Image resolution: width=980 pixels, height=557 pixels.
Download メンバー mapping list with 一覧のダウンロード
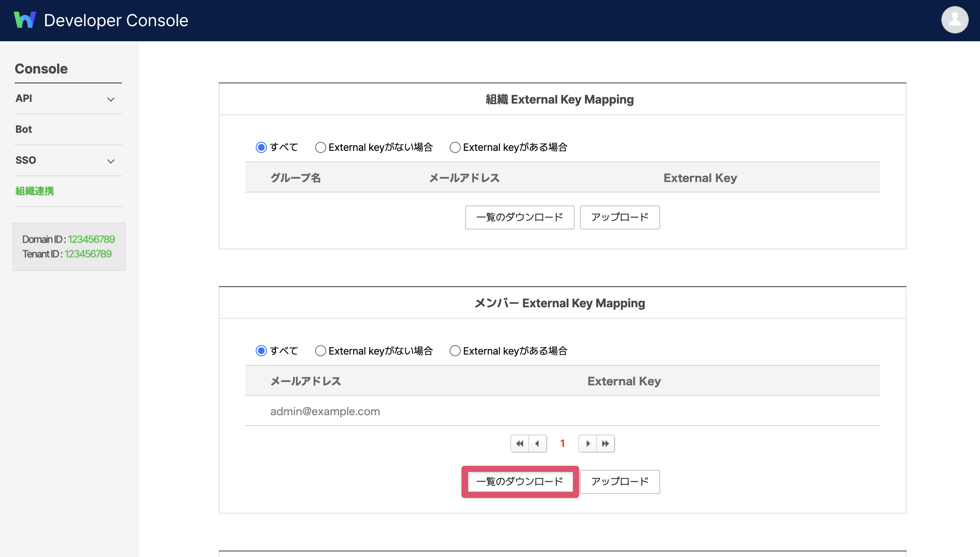520,482
